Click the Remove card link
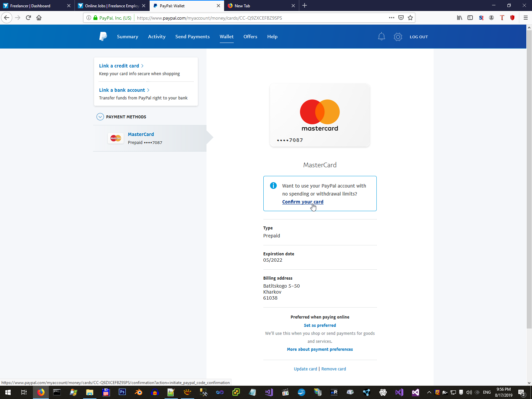 [333, 369]
